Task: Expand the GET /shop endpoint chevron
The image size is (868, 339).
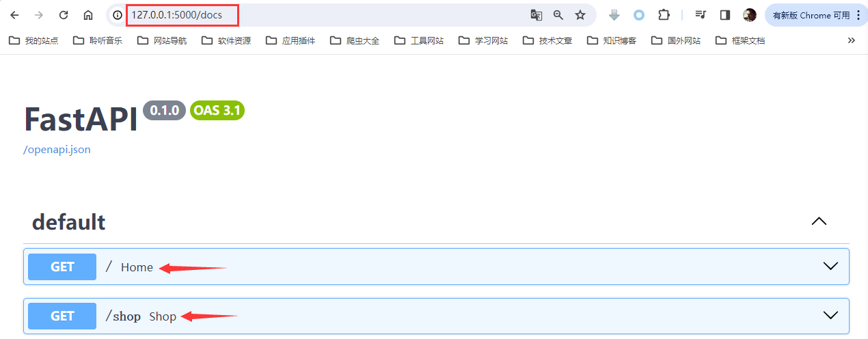Action: [x=830, y=316]
